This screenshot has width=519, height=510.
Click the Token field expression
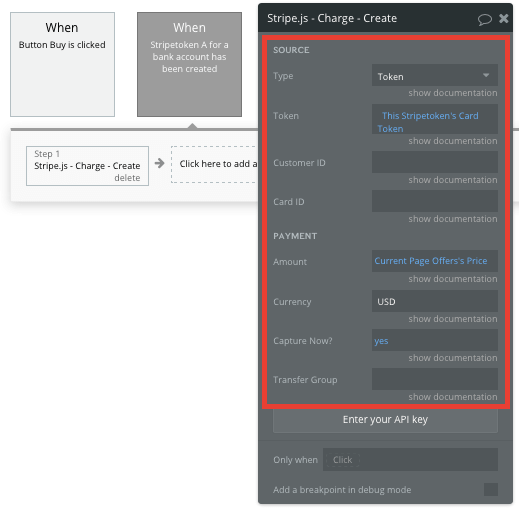pos(435,119)
